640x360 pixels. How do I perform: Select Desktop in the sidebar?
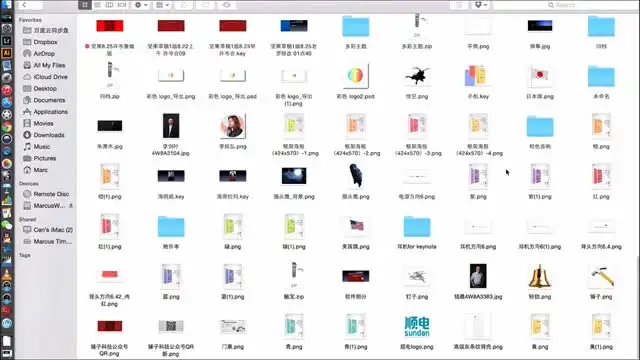tap(45, 89)
